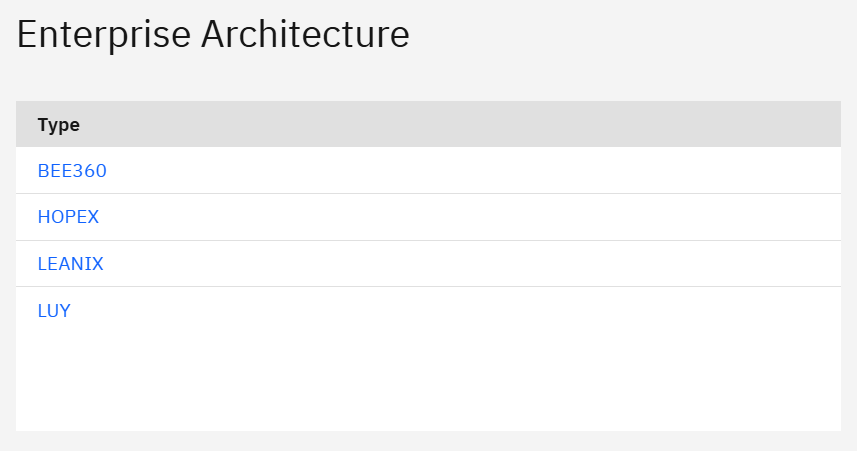Click the gray table header bar
This screenshot has height=451, width=857.
pyautogui.click(x=450, y=125)
